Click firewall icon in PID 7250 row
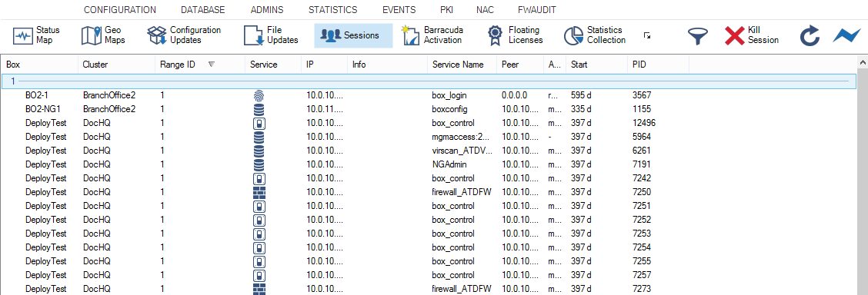 coord(259,192)
